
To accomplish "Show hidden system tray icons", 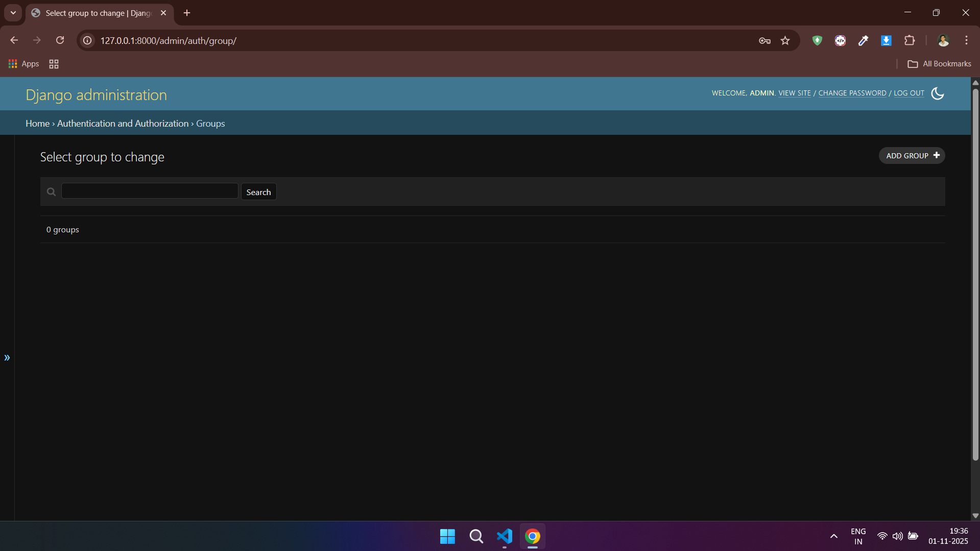I will pyautogui.click(x=834, y=536).
